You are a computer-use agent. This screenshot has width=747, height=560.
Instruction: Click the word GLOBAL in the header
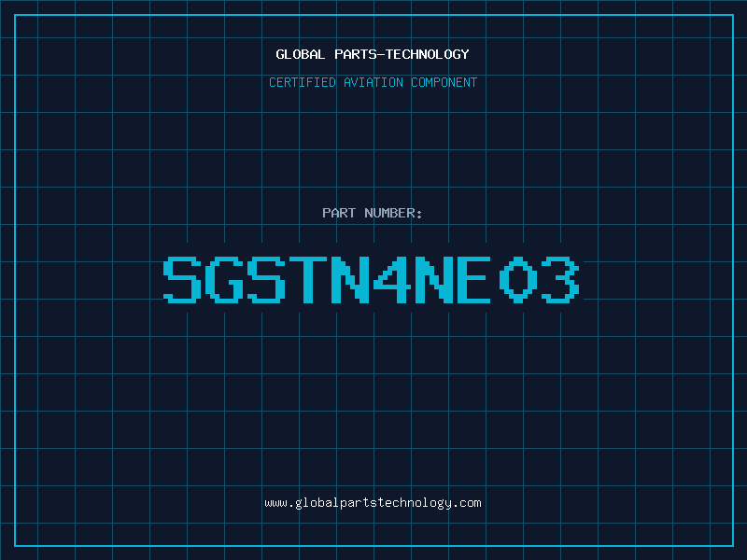pos(301,54)
